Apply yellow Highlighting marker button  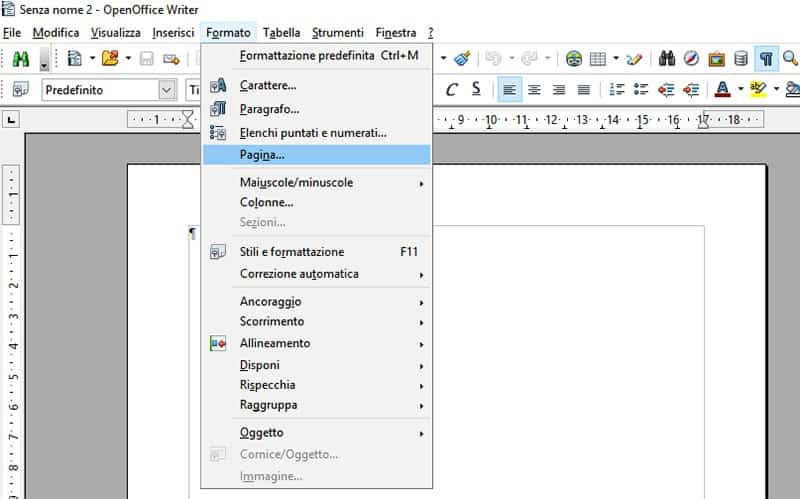click(x=758, y=90)
